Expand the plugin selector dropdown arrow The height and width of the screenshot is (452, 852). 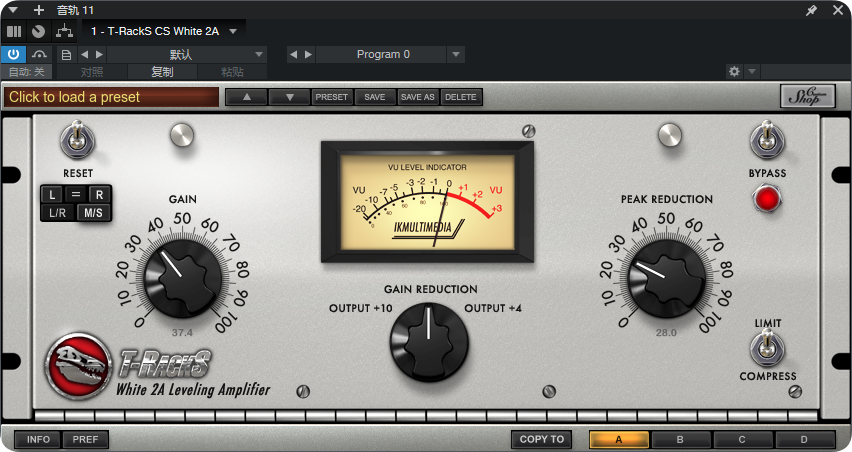click(233, 32)
